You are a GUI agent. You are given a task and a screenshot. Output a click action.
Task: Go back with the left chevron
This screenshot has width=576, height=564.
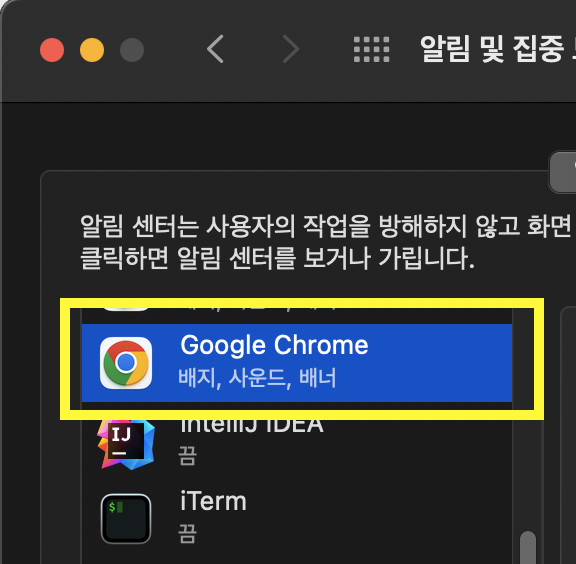tap(215, 49)
